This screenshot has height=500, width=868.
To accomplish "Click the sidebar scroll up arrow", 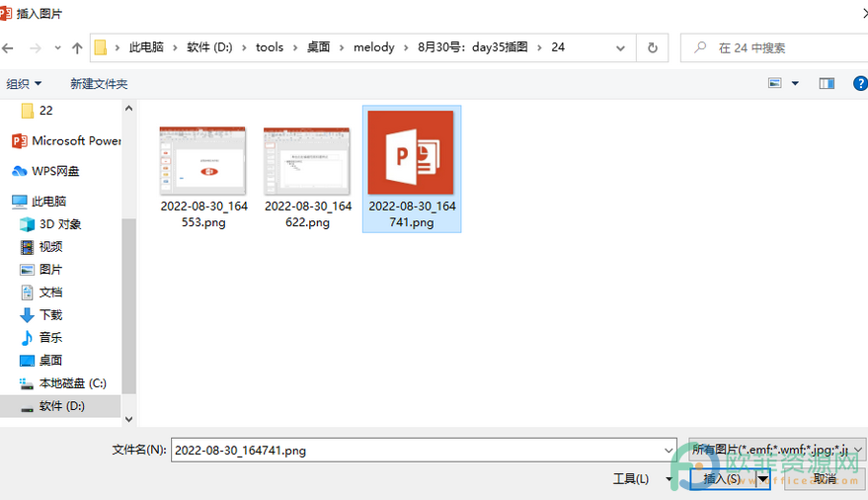I will tap(129, 109).
